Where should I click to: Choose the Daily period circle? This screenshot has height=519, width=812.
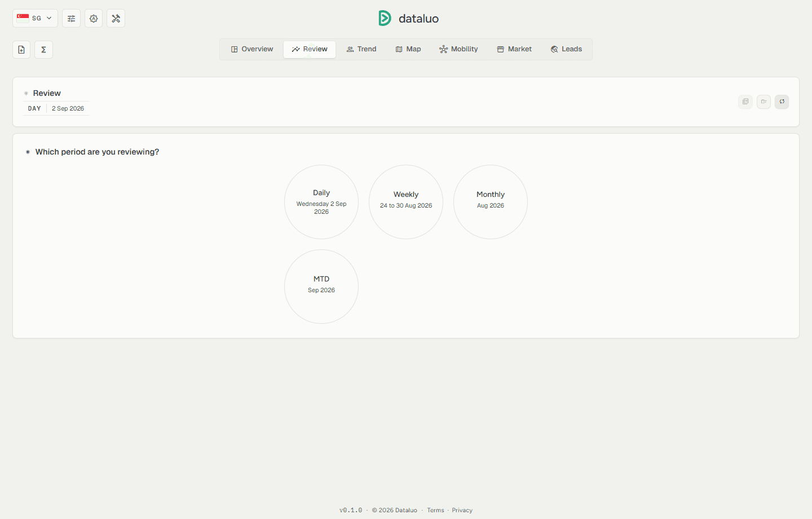coord(321,202)
